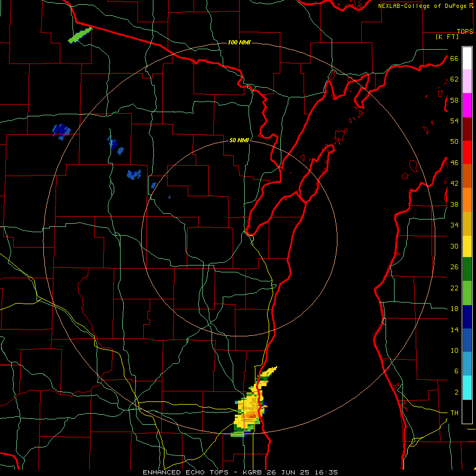476x476 pixels.
Task: Click the 62 value on the legend scale
Action: (454, 79)
